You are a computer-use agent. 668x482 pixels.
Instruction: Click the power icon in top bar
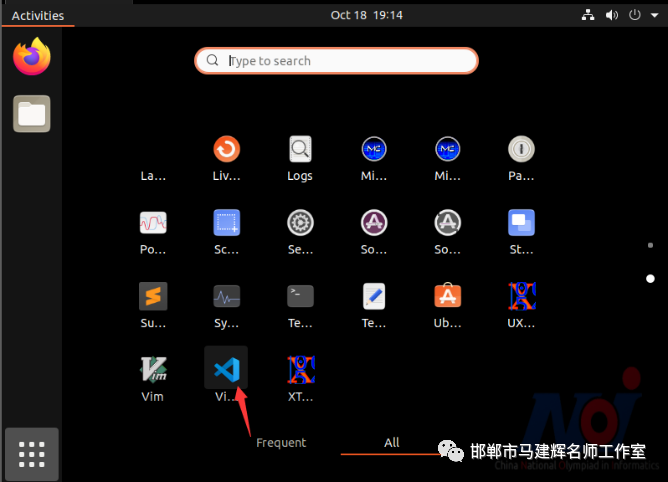635,15
